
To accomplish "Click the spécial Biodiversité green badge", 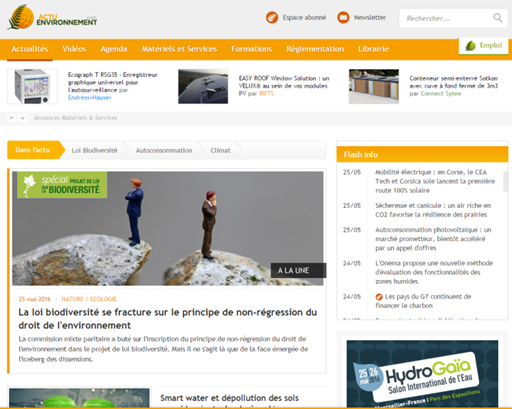I will 62,185.
